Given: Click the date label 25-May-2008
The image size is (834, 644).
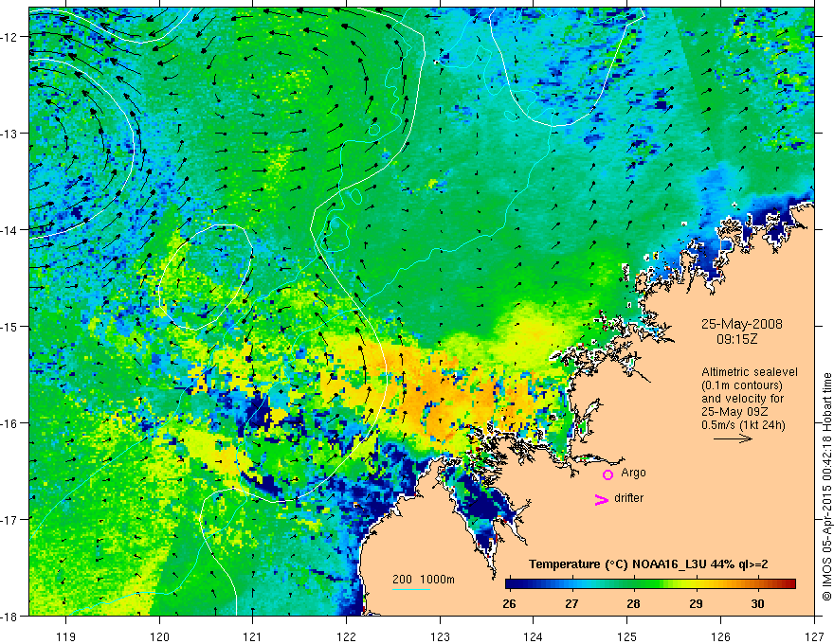Looking at the screenshot, I should (x=741, y=324).
